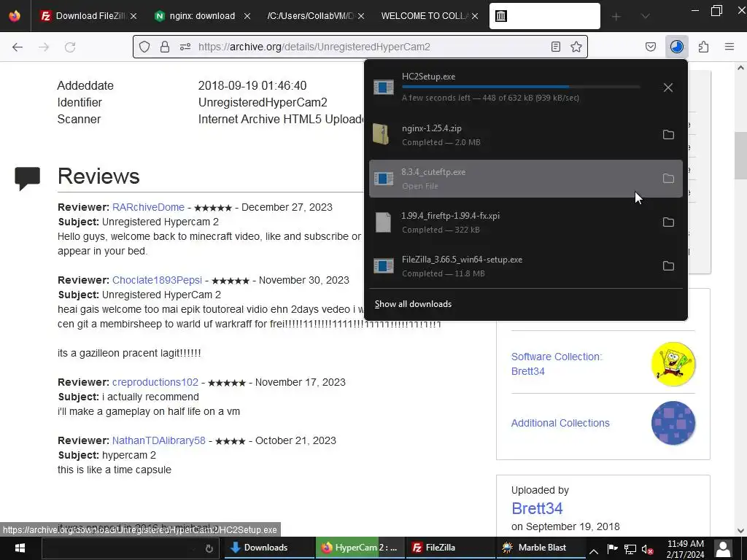The width and height of the screenshot is (747, 560).
Task: Click the Action Center flag tray icon
Action: coord(613,549)
